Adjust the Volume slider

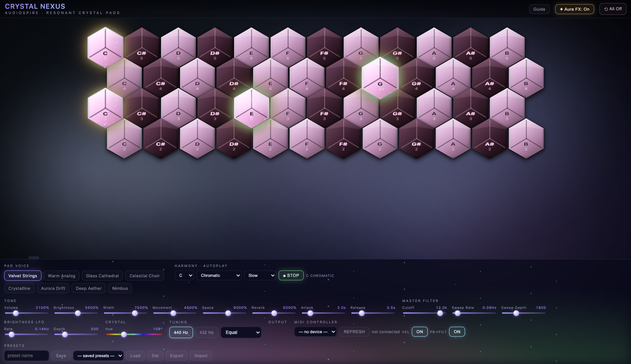click(27, 313)
